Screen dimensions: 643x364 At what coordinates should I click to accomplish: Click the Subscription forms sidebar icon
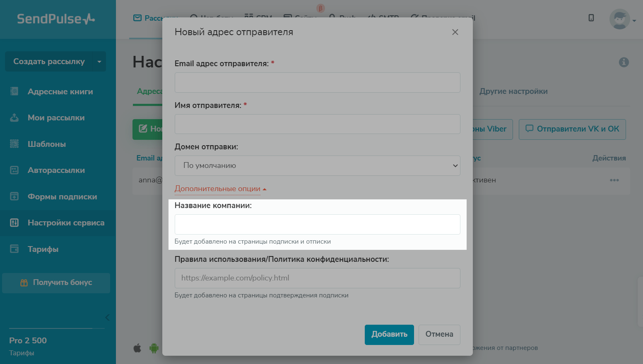[x=14, y=196]
